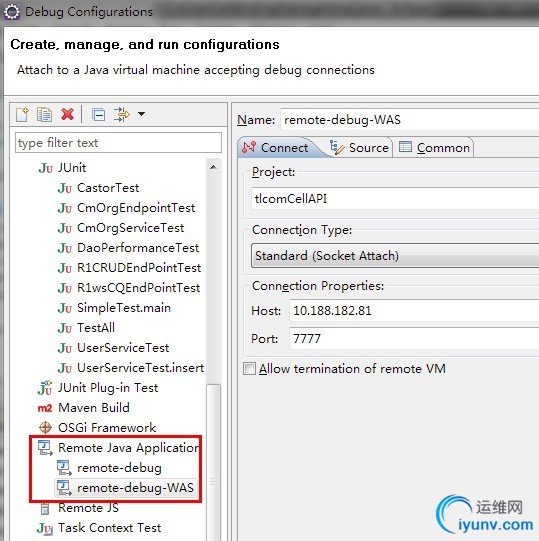
Task: Delete the selected launch configuration
Action: [67, 114]
